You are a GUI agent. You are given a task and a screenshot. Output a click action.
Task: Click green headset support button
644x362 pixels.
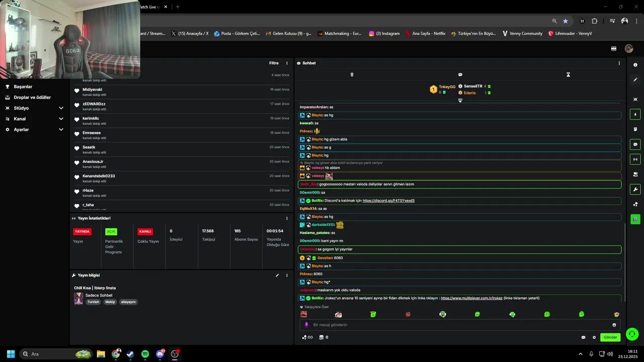click(x=632, y=334)
